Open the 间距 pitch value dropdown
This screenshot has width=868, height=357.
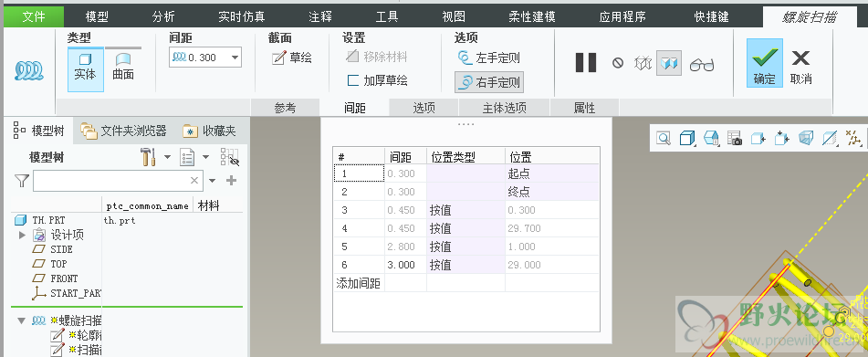click(x=235, y=58)
